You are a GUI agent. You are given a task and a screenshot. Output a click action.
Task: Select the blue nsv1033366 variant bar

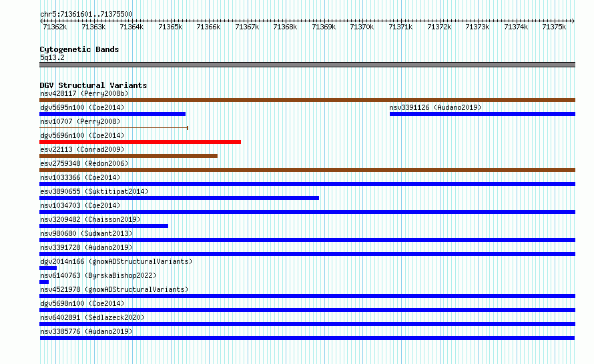(307, 184)
